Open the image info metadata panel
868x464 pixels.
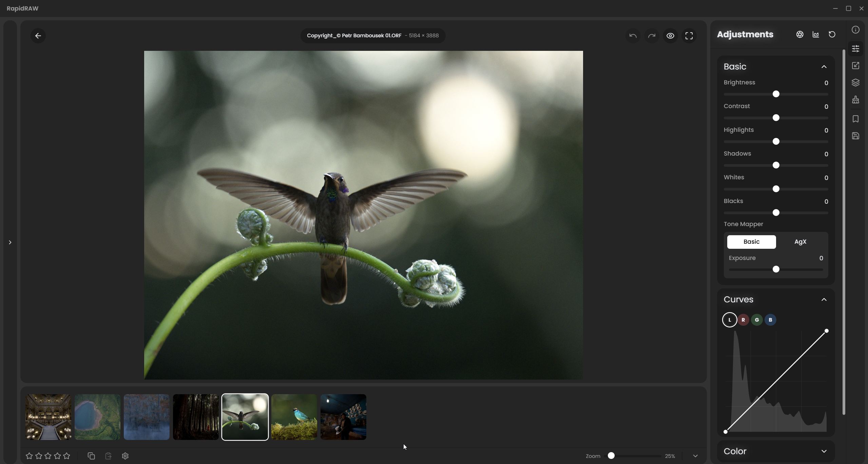click(855, 30)
